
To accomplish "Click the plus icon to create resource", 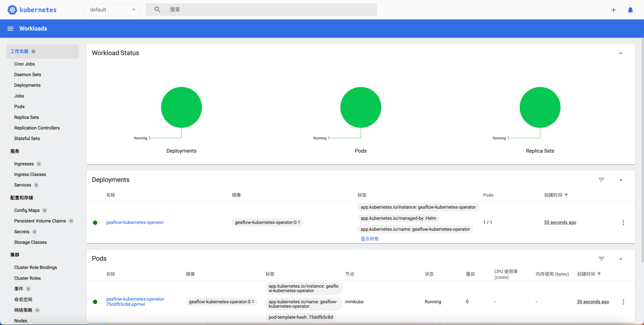I will point(614,10).
